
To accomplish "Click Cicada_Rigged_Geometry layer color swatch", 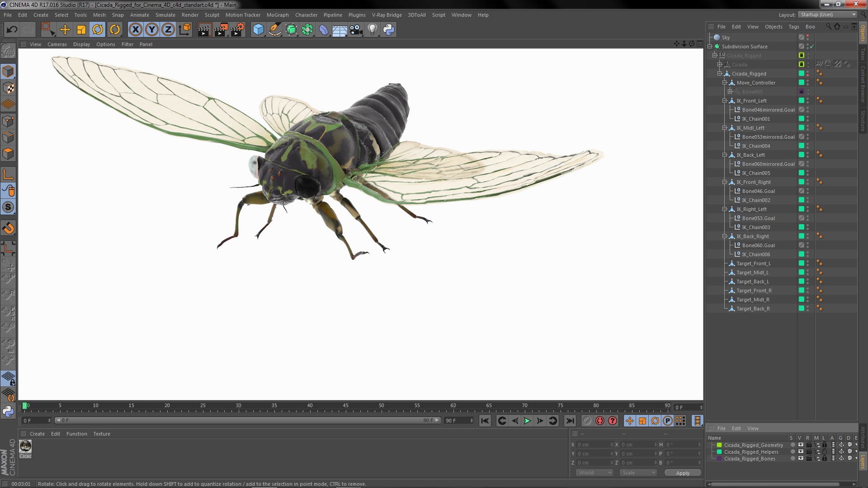I will [x=719, y=445].
